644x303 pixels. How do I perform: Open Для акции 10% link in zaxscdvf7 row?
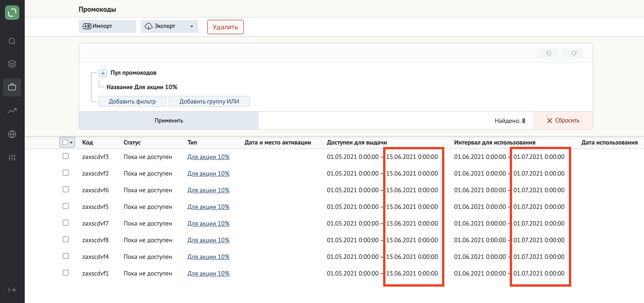coord(208,223)
